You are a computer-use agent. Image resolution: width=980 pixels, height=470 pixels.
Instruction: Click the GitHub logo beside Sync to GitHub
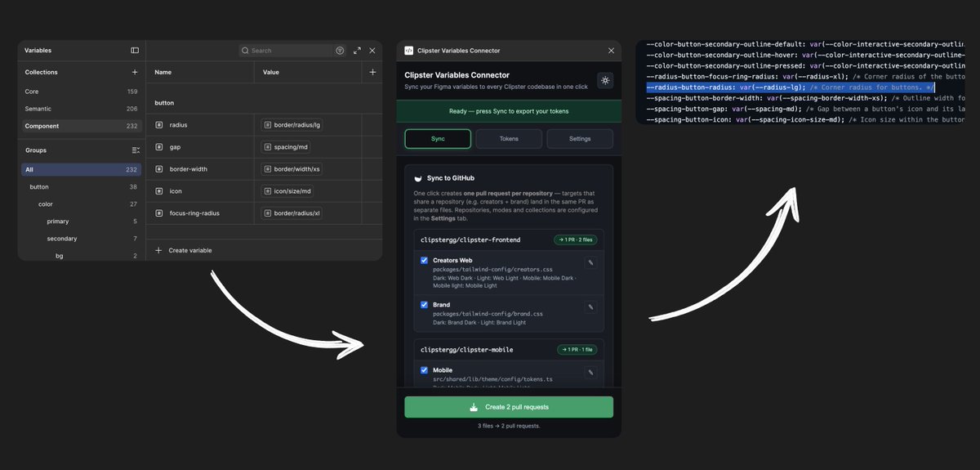[419, 178]
